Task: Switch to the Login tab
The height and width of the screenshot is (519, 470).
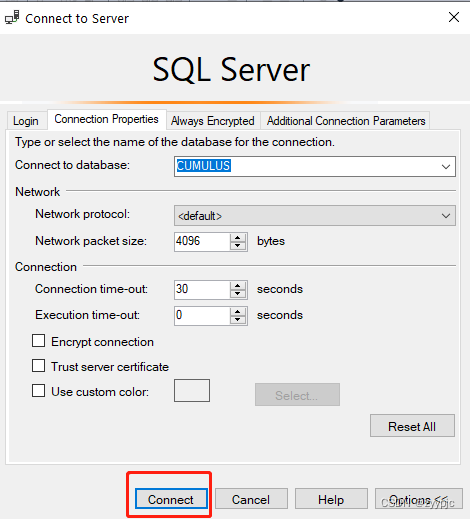Action: [26, 121]
